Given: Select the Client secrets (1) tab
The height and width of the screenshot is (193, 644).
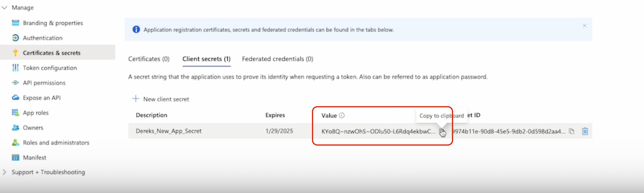Looking at the screenshot, I should [x=206, y=59].
